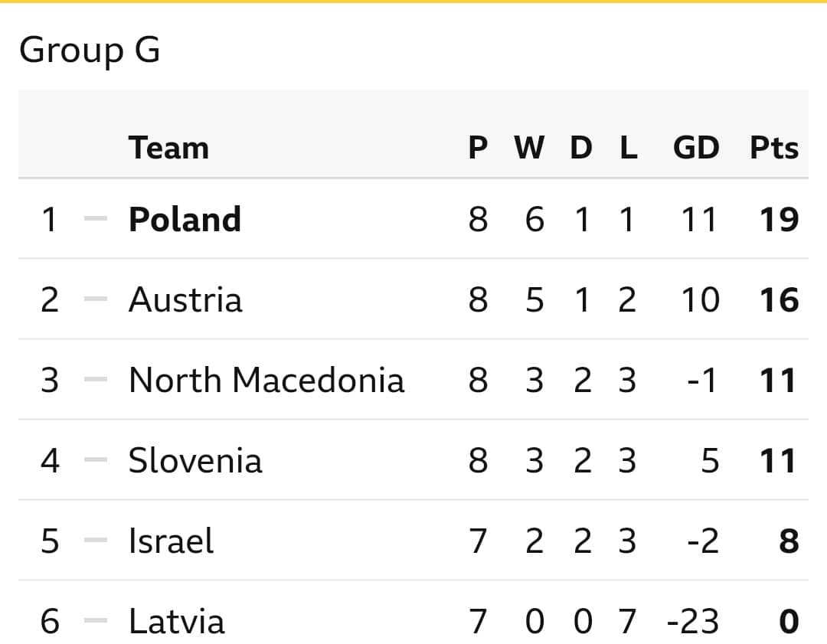Screen dimensions: 827x644
Task: Click Poland's 19 points value
Action: click(779, 220)
